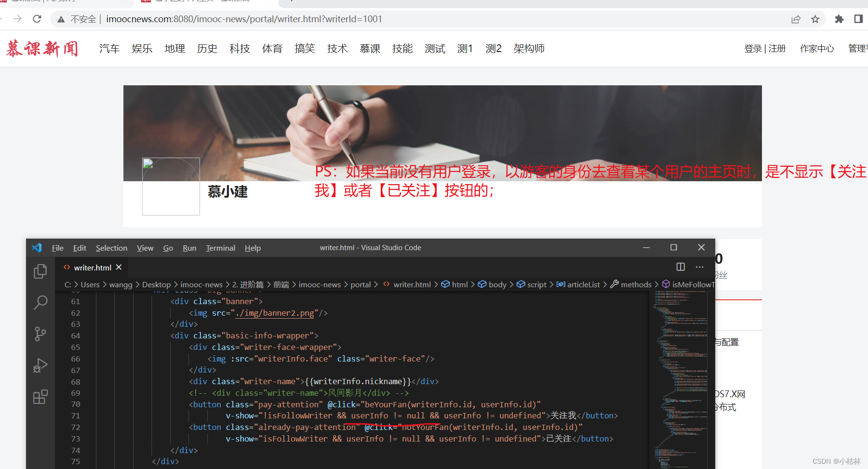This screenshot has height=469, width=868.
Task: Open the File menu in VS Code
Action: click(58, 248)
